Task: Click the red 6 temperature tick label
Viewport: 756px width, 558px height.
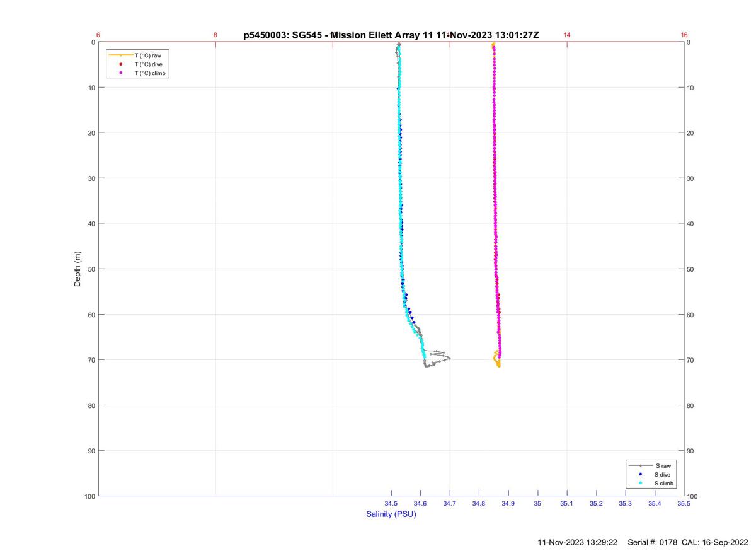Action: coord(98,35)
